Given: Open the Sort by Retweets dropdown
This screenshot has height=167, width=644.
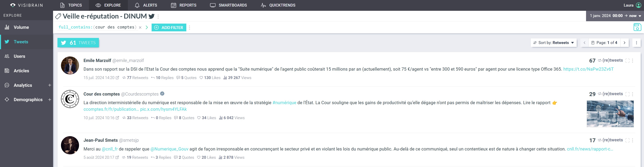Looking at the screenshot, I should point(553,43).
